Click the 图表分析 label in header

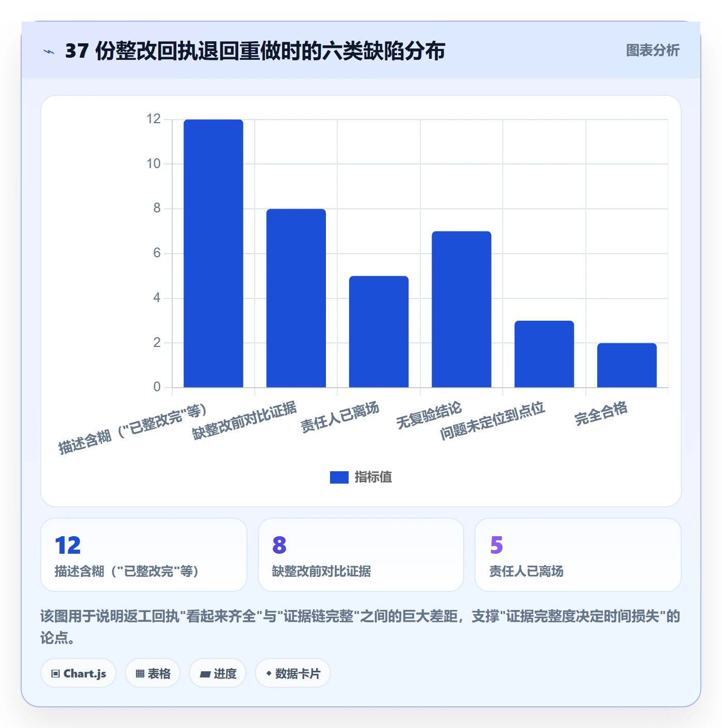click(652, 51)
